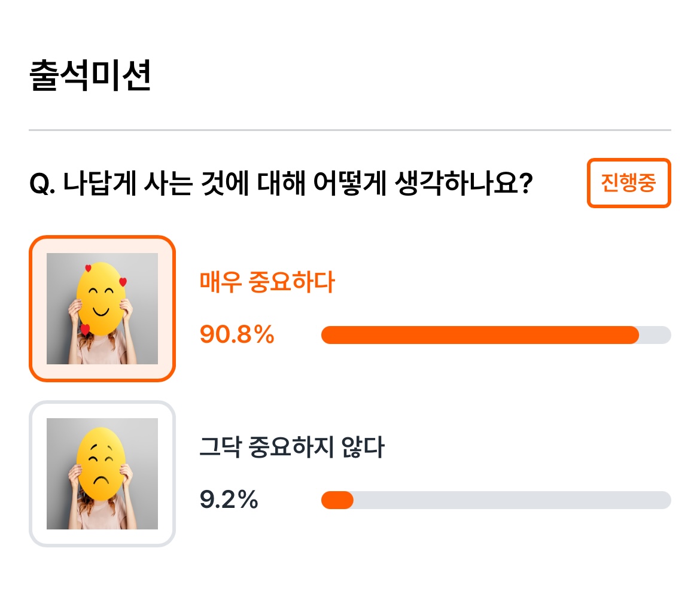Click the 9.2% percentage text

(x=229, y=500)
